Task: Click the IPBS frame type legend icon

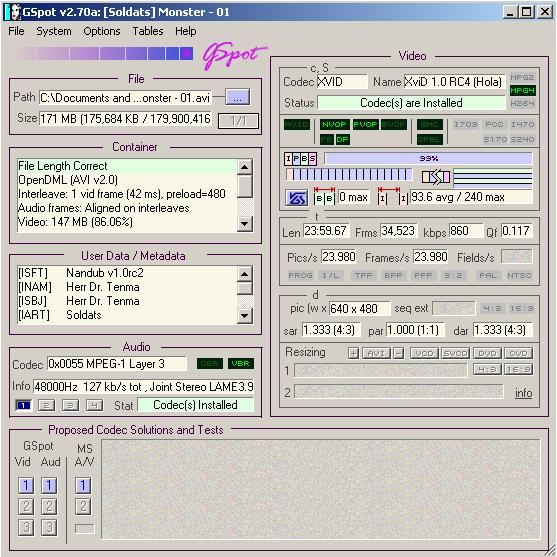Action: [300, 159]
